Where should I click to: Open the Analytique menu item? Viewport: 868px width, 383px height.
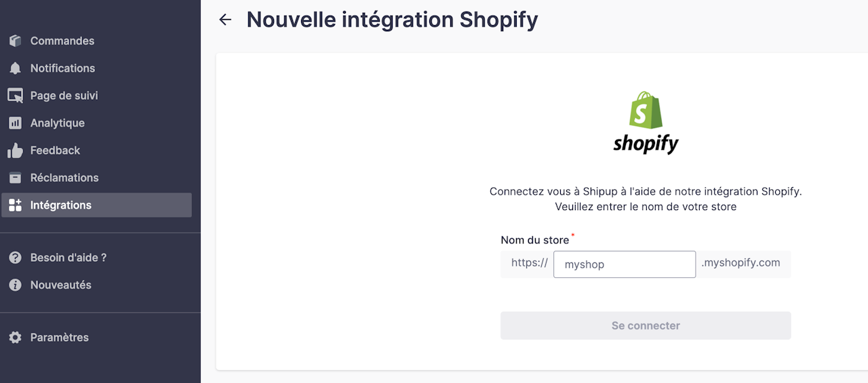point(57,123)
